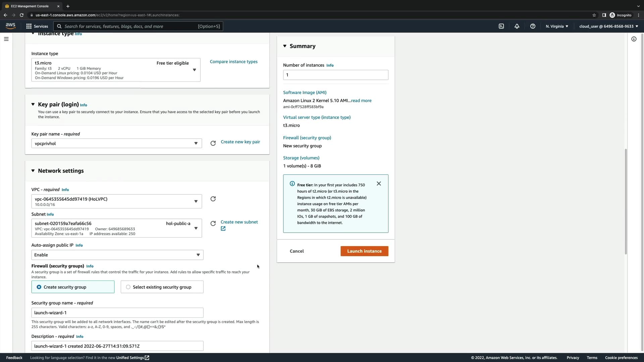This screenshot has height=362, width=644.
Task: Click the Number of instances field
Action: (x=335, y=75)
